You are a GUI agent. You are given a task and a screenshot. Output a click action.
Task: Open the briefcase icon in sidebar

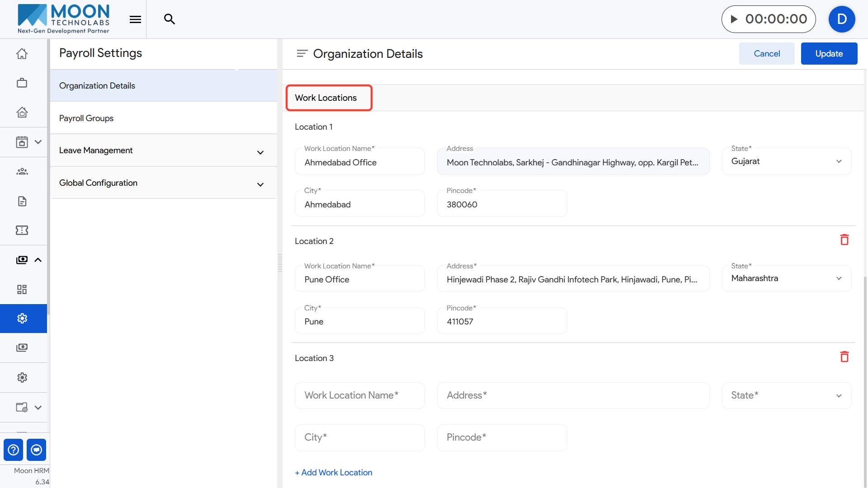pos(22,83)
